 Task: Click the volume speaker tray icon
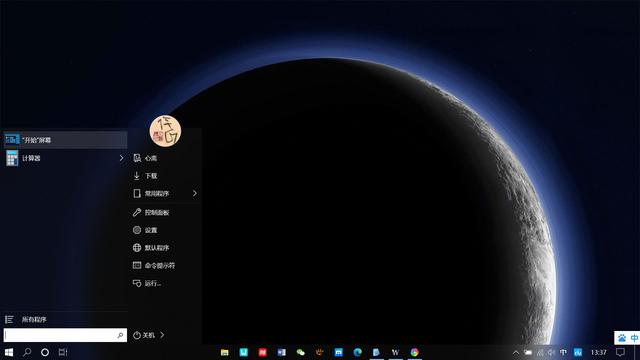click(x=551, y=352)
